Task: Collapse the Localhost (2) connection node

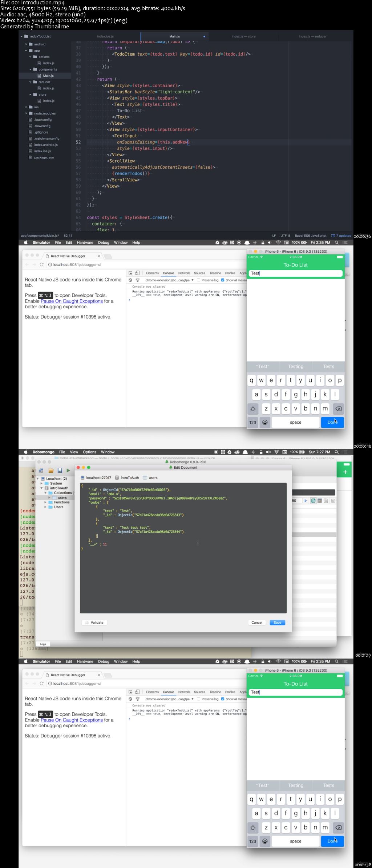Action: pyautogui.click(x=38, y=479)
